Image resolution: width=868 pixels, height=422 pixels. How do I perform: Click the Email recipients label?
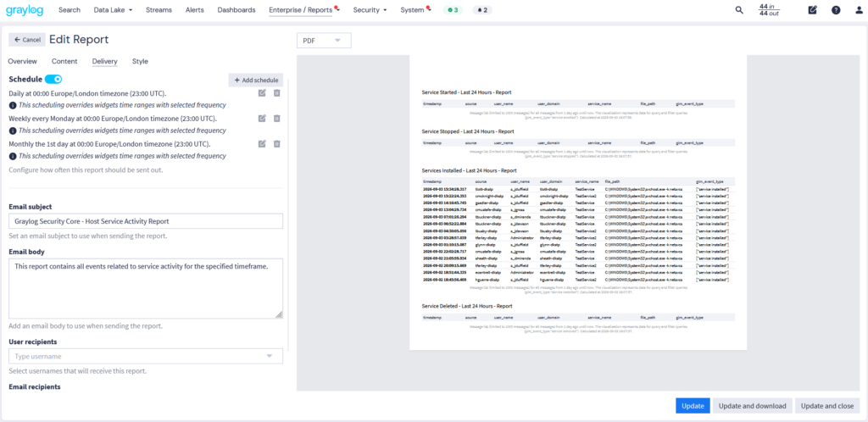click(x=34, y=386)
